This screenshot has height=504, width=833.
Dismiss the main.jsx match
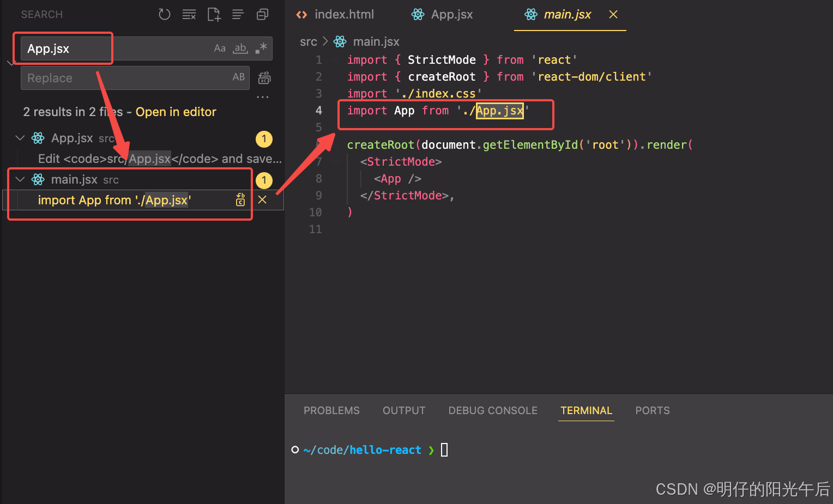pyautogui.click(x=262, y=200)
